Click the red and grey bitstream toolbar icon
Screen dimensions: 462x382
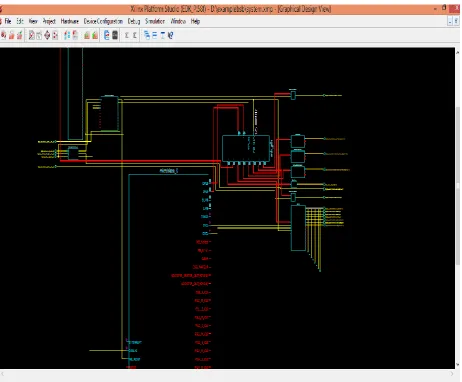75,35
